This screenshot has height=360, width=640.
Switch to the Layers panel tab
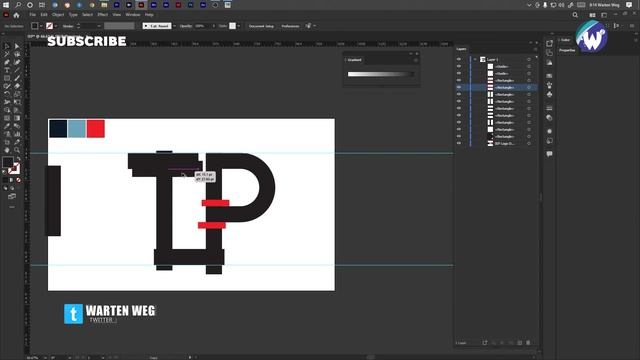pos(461,49)
